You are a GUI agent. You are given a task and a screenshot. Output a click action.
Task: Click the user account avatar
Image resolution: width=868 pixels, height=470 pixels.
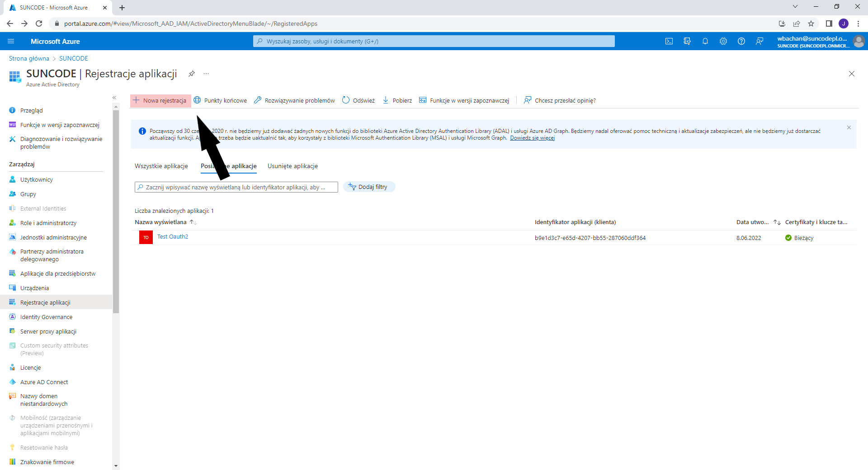point(859,41)
